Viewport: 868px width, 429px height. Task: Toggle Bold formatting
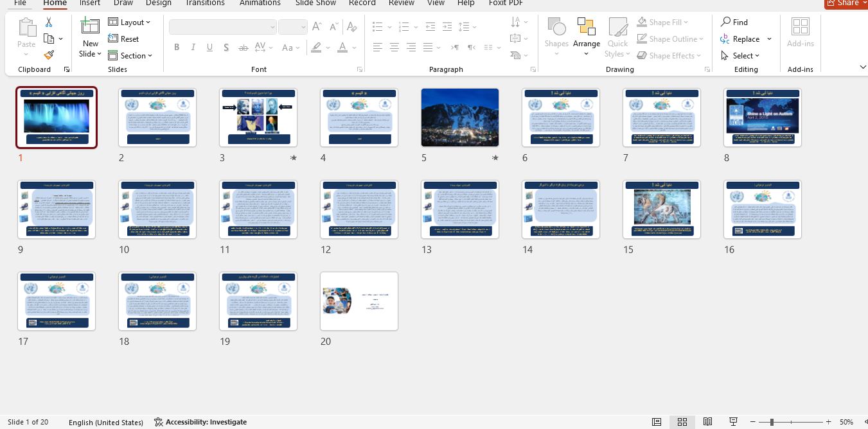177,48
